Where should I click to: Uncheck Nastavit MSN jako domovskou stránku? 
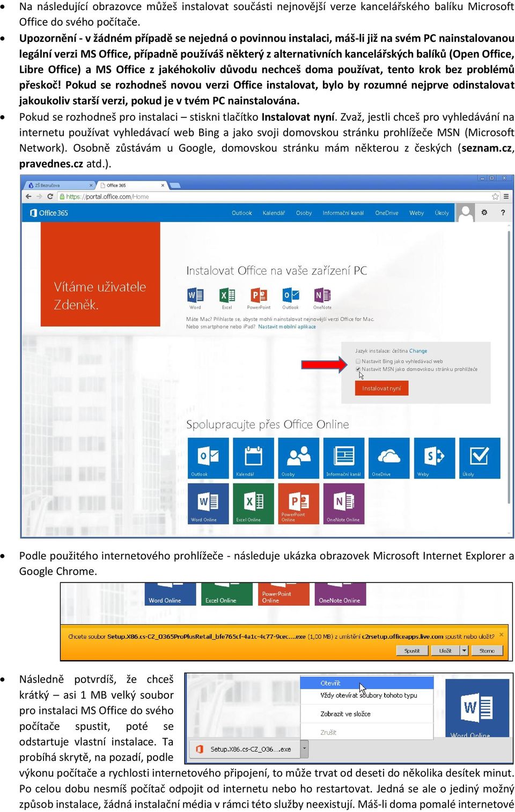point(358,369)
